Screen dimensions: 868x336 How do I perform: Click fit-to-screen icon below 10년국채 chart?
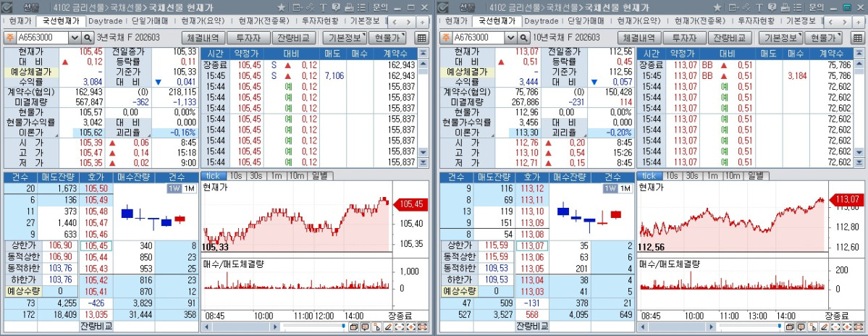coord(859,327)
